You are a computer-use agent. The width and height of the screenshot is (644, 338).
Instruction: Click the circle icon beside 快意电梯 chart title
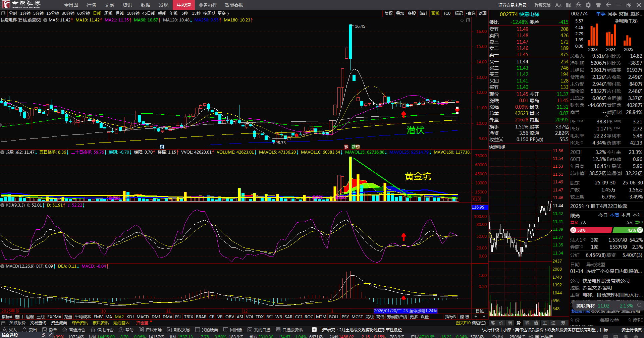click(x=45, y=20)
